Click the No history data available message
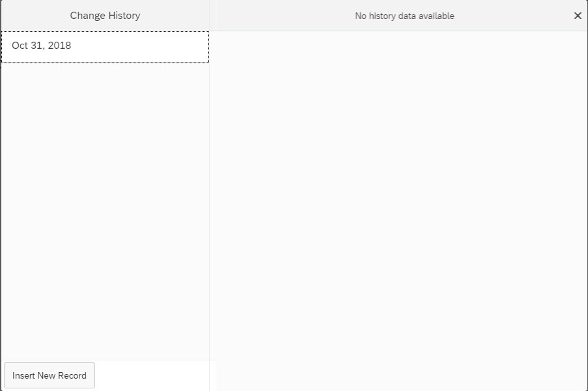The image size is (588, 391). [x=404, y=16]
